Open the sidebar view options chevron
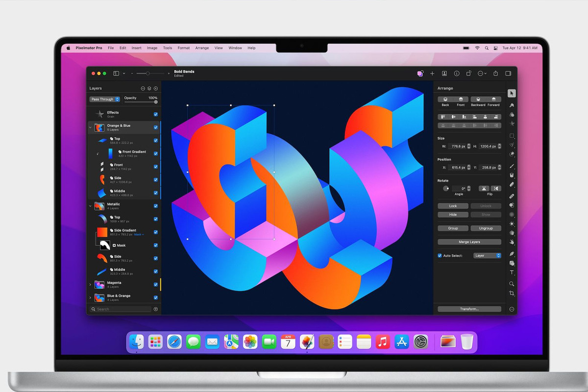 [124, 73]
